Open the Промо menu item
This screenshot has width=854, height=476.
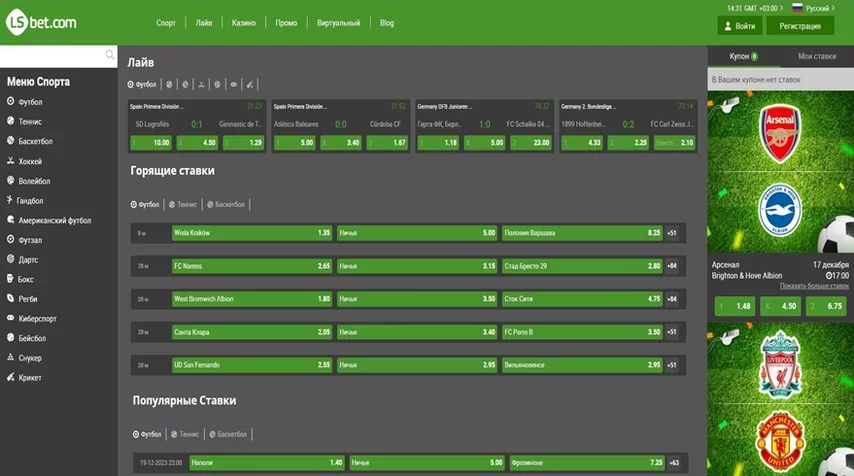click(x=286, y=23)
